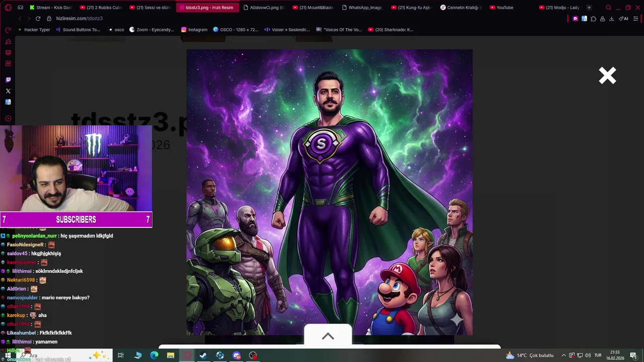Image resolution: width=644 pixels, height=362 pixels.
Task: Open OSCO - 1280 × 72 bookmark
Action: pos(235,30)
